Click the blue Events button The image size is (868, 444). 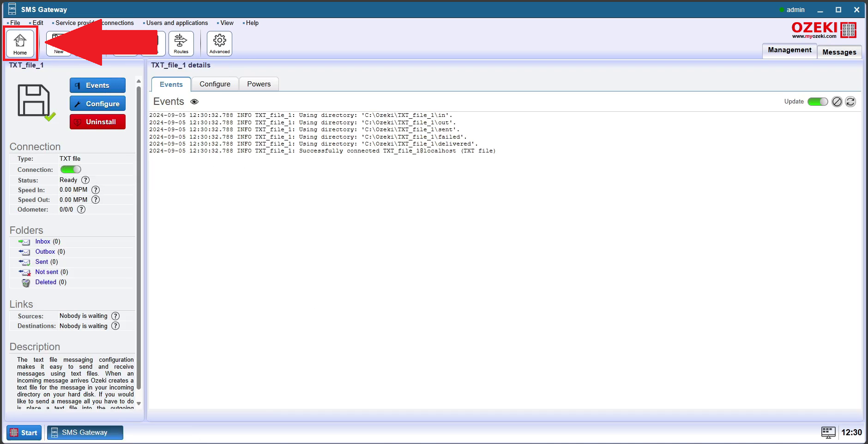pos(97,85)
